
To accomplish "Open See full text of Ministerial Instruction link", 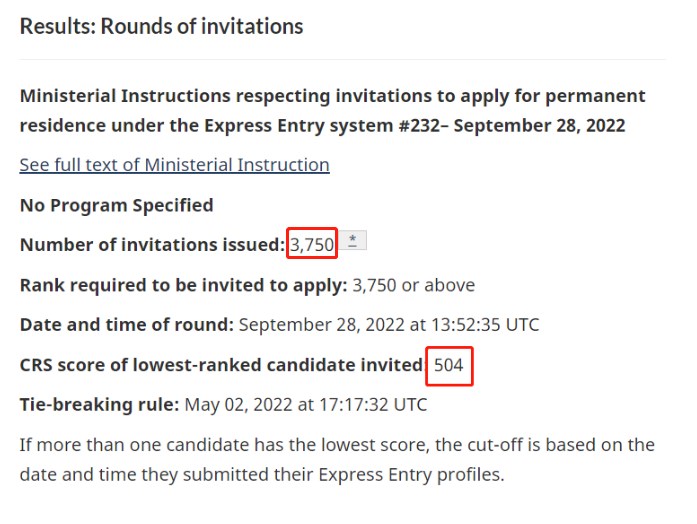I will (x=175, y=165).
